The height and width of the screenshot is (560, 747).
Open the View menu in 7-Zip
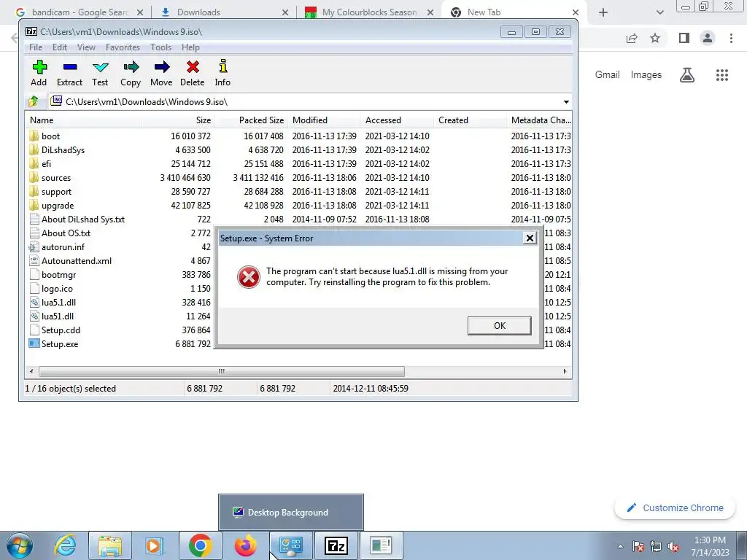86,47
